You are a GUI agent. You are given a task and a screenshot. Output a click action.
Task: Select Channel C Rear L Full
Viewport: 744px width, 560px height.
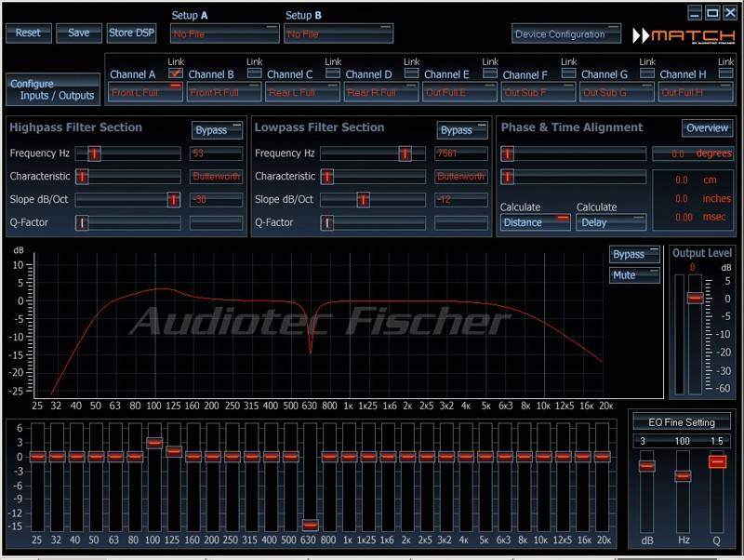pyautogui.click(x=303, y=92)
